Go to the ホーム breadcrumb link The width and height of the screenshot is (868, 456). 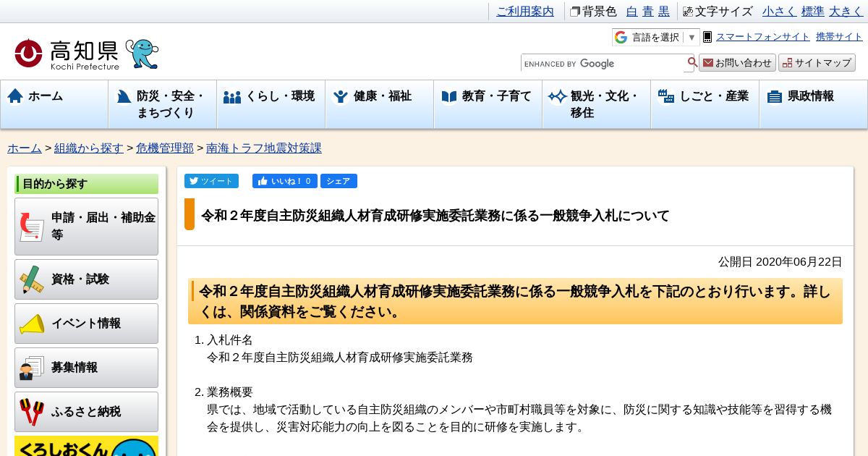point(25,148)
